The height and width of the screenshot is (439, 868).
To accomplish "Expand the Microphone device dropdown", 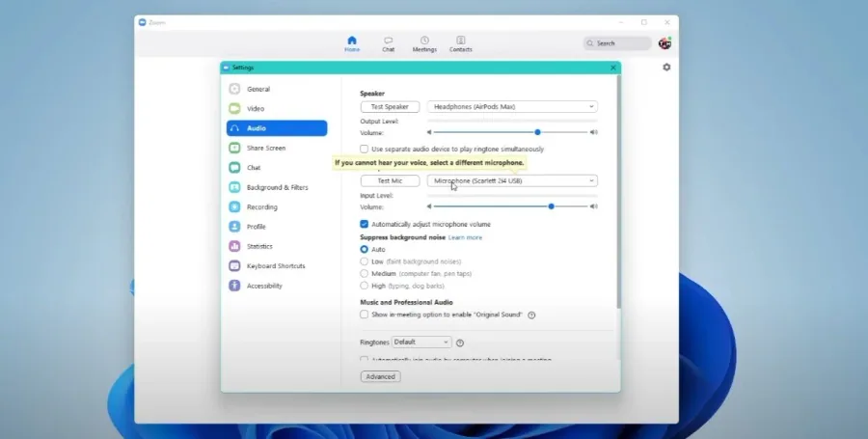I will pyautogui.click(x=512, y=181).
